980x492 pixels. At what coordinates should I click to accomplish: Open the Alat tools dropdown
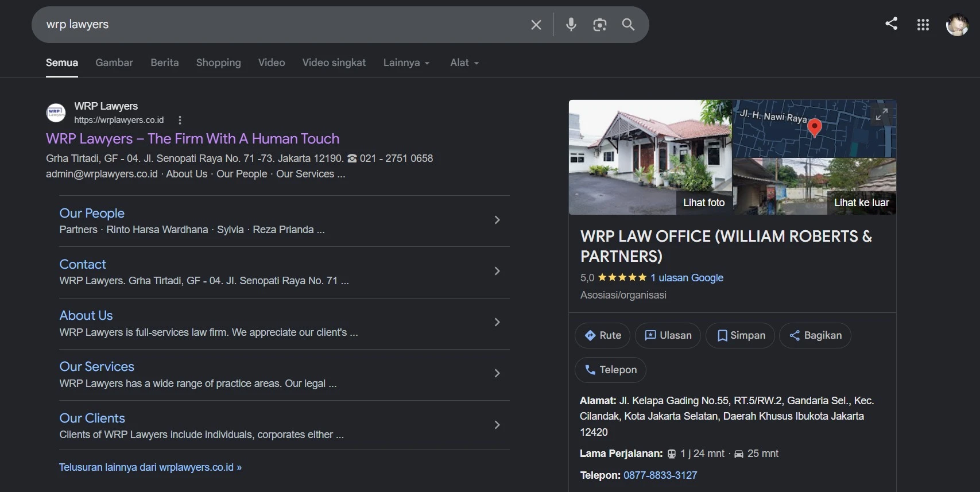click(464, 63)
